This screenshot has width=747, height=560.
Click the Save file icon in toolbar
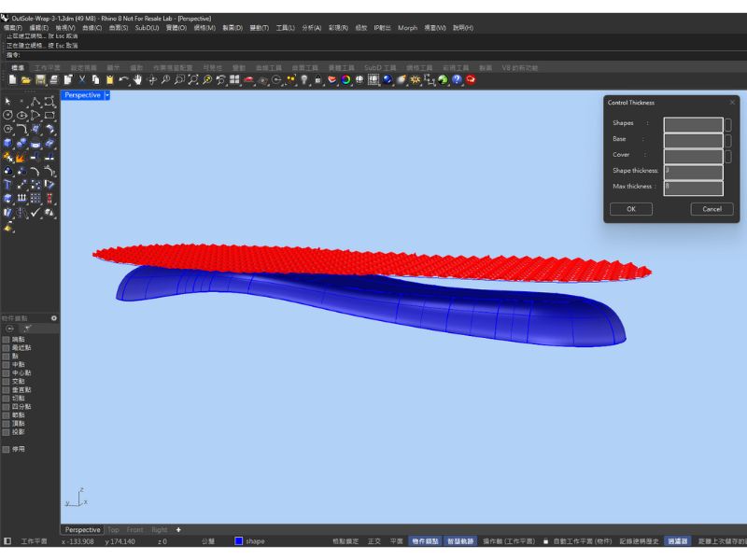click(40, 80)
